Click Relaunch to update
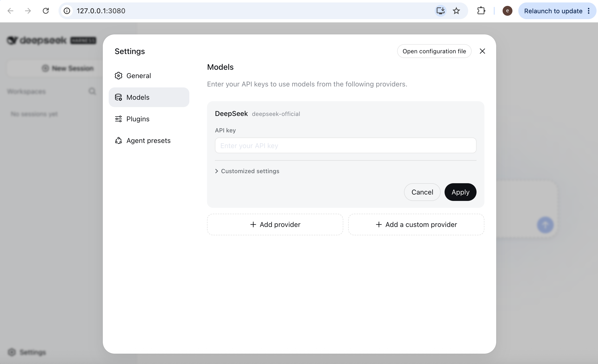 pos(553,11)
